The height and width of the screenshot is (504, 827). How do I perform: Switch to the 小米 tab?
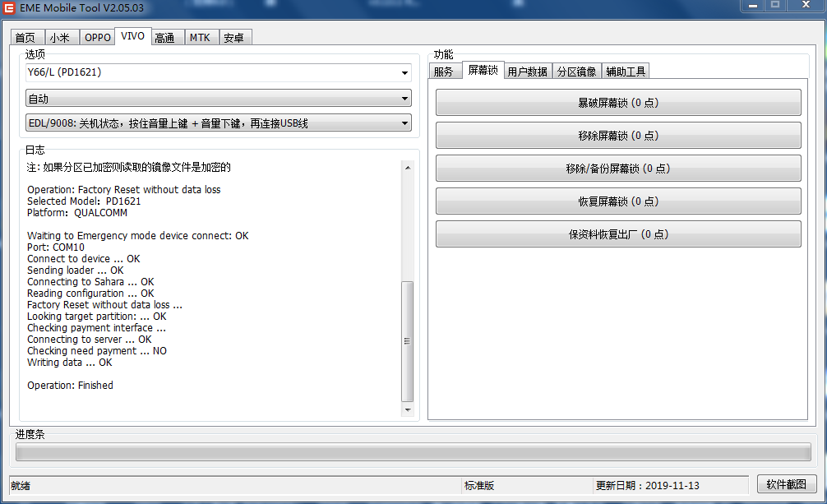[61, 38]
